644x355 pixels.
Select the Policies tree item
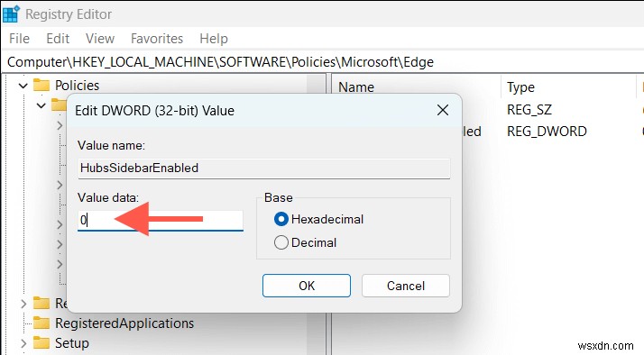[x=78, y=86]
